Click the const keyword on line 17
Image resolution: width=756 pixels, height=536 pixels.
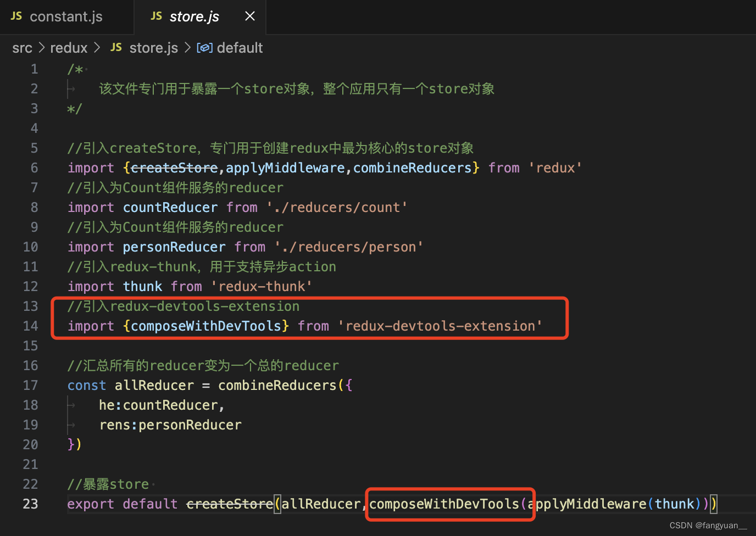click(x=87, y=386)
